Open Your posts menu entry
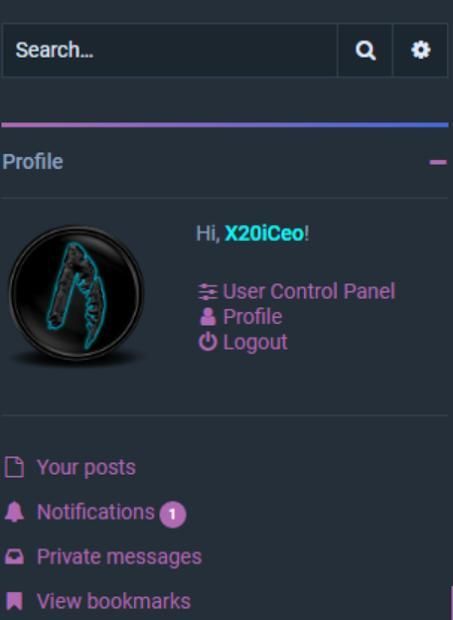The image size is (453, 620). coord(86,467)
